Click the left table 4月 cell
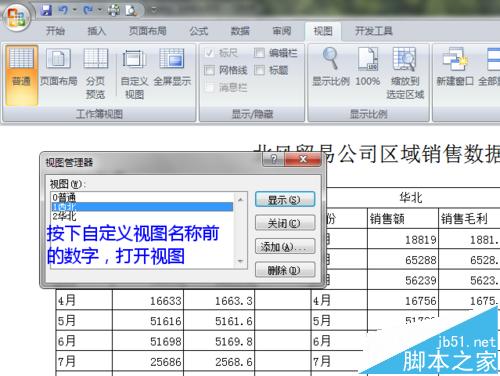 pyautogui.click(x=84, y=301)
